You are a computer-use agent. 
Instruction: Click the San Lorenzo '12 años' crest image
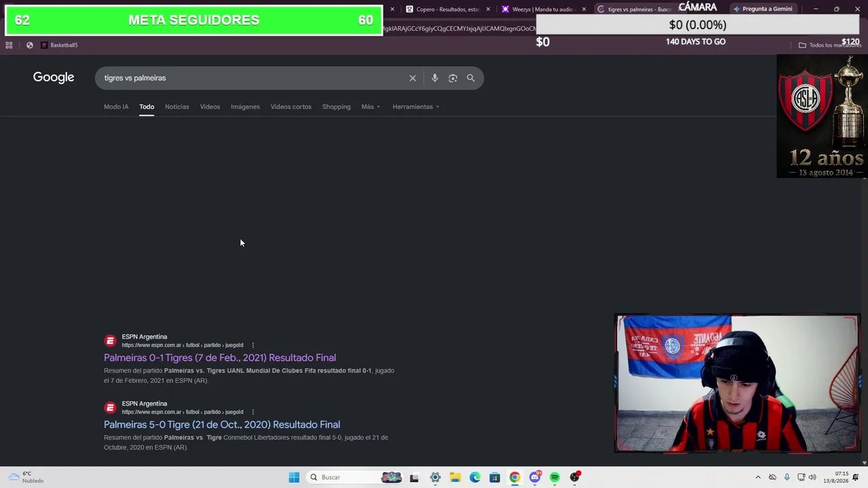point(821,117)
